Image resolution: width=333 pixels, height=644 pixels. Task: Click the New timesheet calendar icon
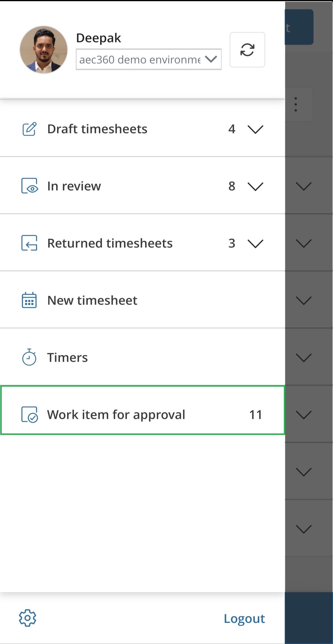coord(29,300)
